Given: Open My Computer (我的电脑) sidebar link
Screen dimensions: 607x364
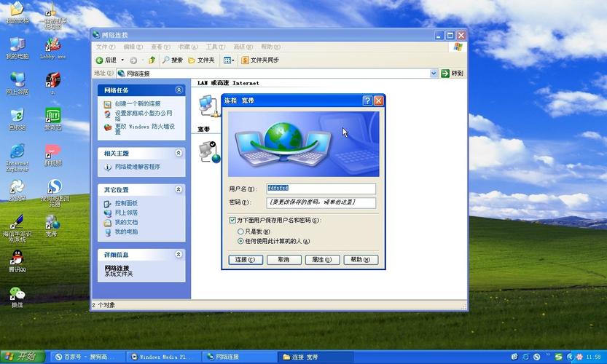Looking at the screenshot, I should 126,232.
